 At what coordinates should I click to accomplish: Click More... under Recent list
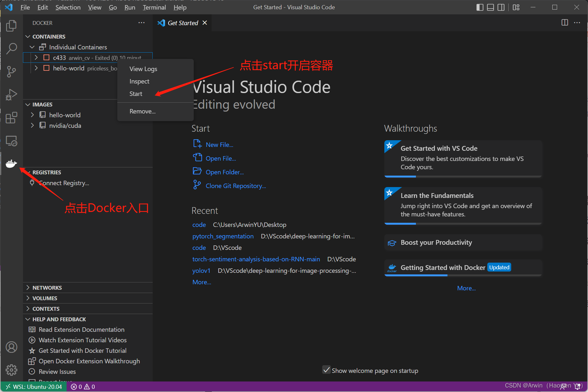click(202, 282)
